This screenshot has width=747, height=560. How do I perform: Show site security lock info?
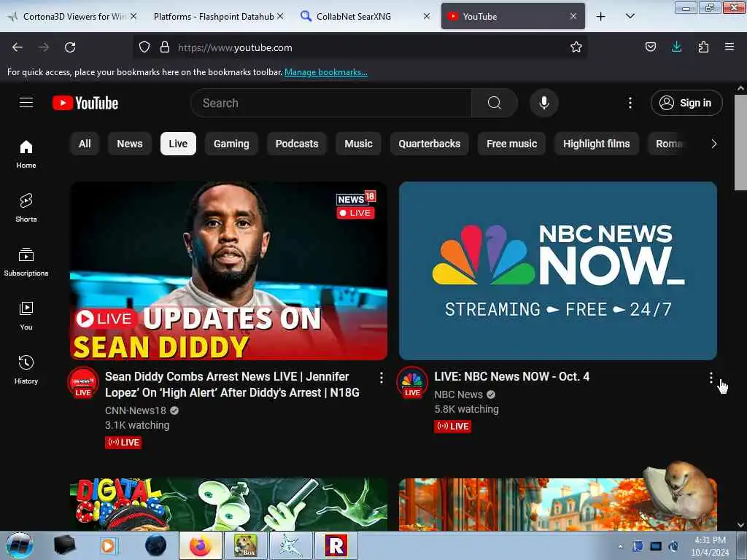[x=165, y=47]
